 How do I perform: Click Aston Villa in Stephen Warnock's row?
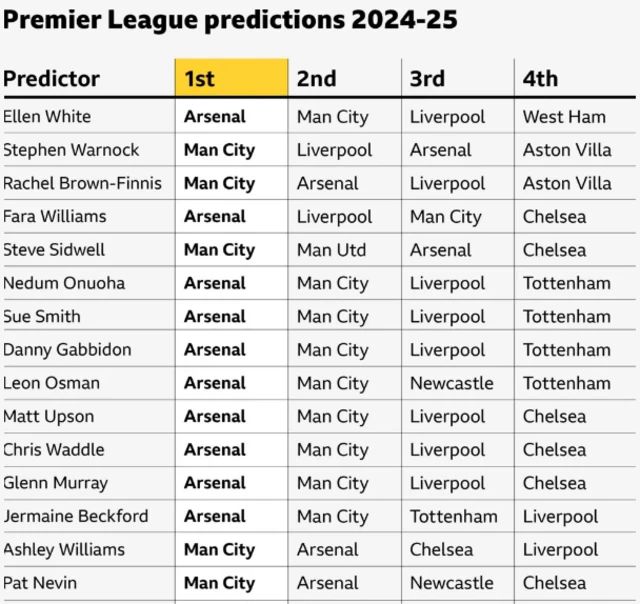(567, 150)
